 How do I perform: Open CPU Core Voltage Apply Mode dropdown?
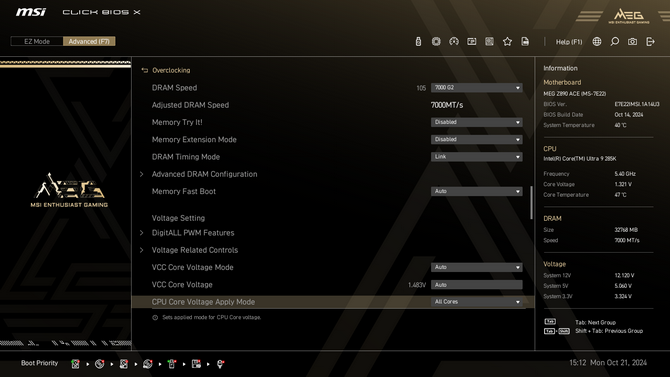point(476,302)
